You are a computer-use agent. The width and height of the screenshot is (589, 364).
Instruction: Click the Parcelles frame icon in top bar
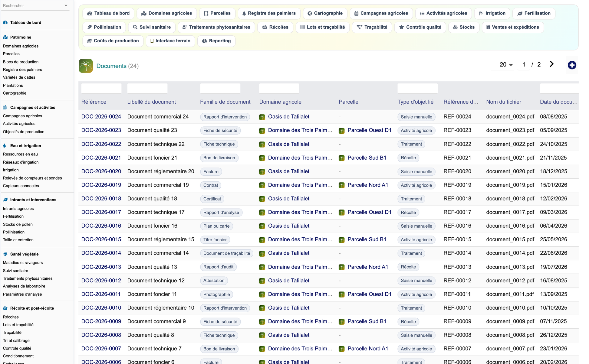click(206, 13)
